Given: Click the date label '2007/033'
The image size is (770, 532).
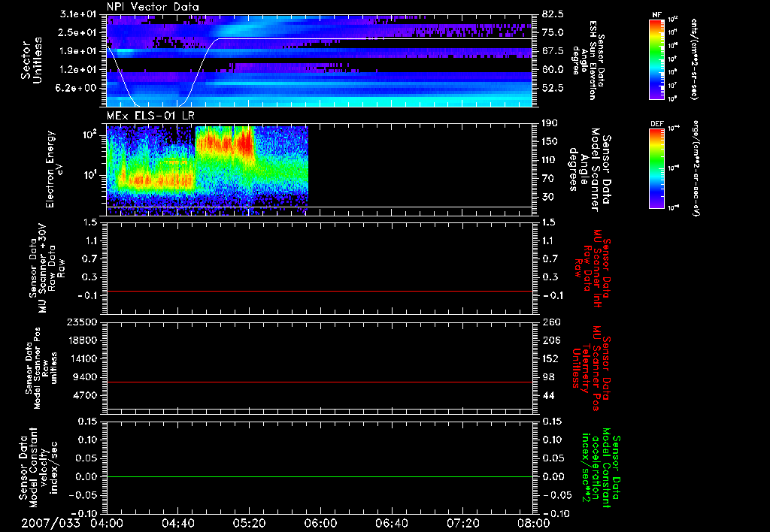Looking at the screenshot, I should pyautogui.click(x=50, y=523).
